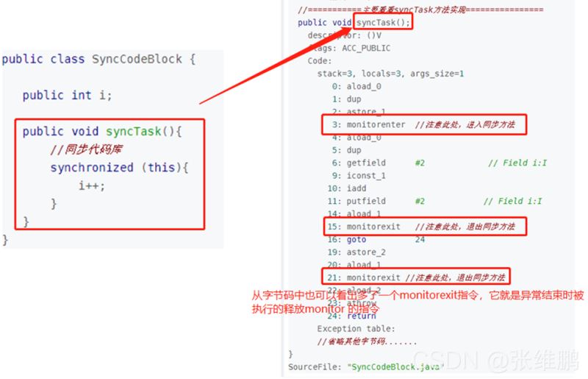Image resolution: width=588 pixels, height=379 pixels.
Task: Click the boxed syncTask(); bytecode header
Action: point(383,22)
